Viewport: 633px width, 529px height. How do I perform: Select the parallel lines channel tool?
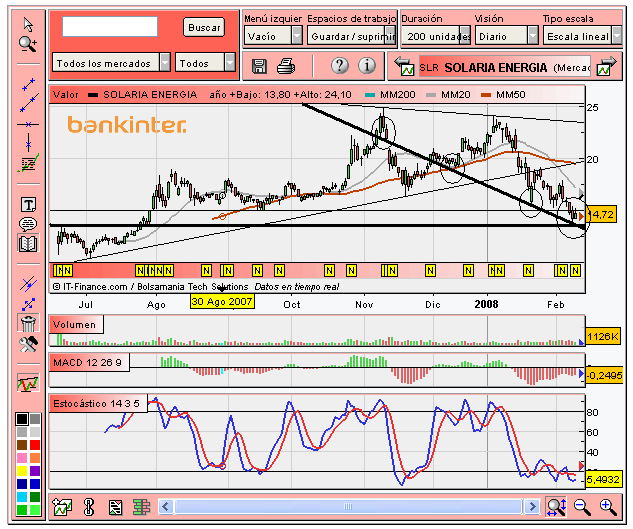pyautogui.click(x=28, y=284)
